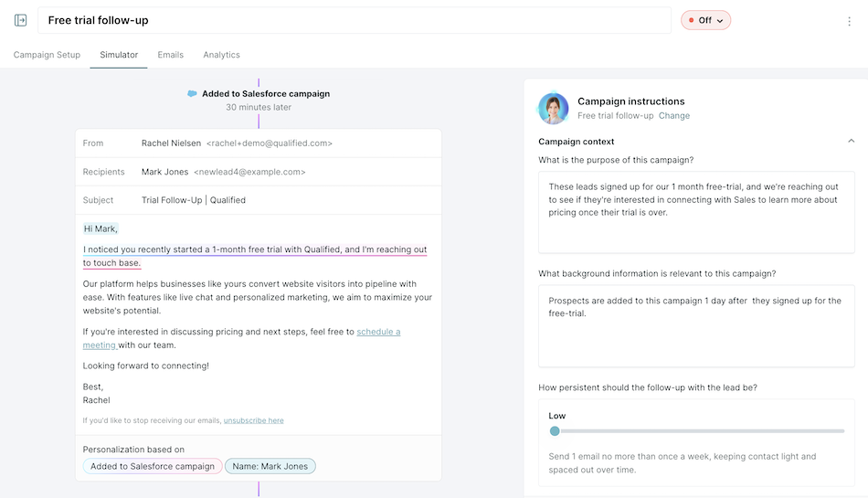
Task: Click the background information text area
Action: [x=696, y=326]
